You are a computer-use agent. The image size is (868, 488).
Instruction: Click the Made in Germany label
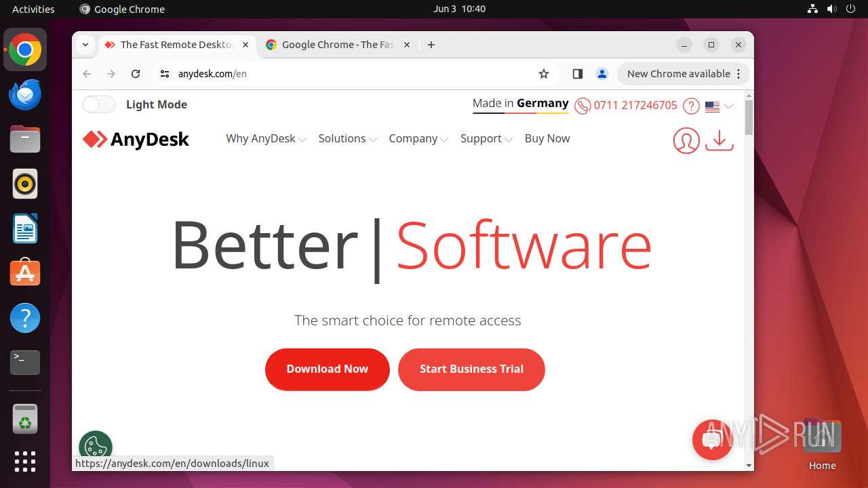click(x=521, y=104)
